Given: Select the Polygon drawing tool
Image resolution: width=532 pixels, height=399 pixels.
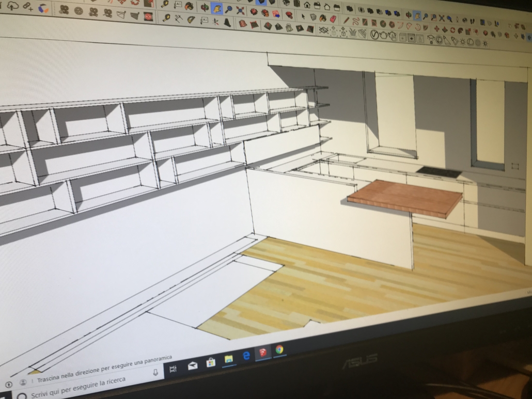Looking at the screenshot, I should coord(392,24).
